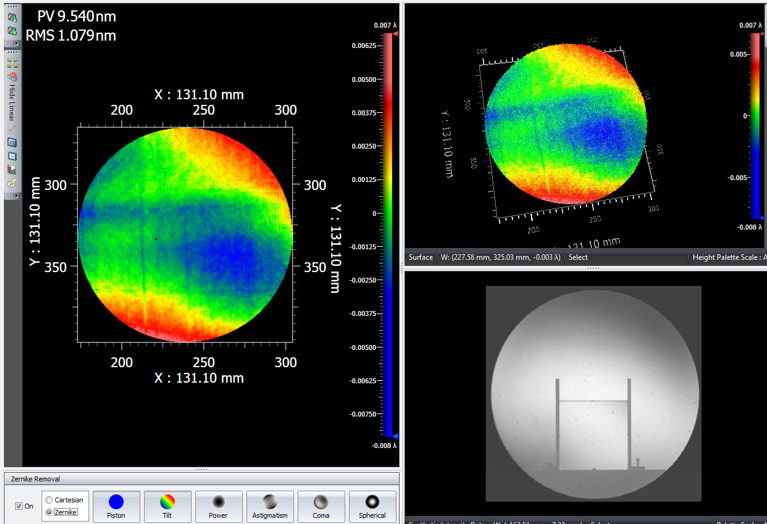
Task: Click the colored spheres icon in left toolbar
Action: coord(12,77)
